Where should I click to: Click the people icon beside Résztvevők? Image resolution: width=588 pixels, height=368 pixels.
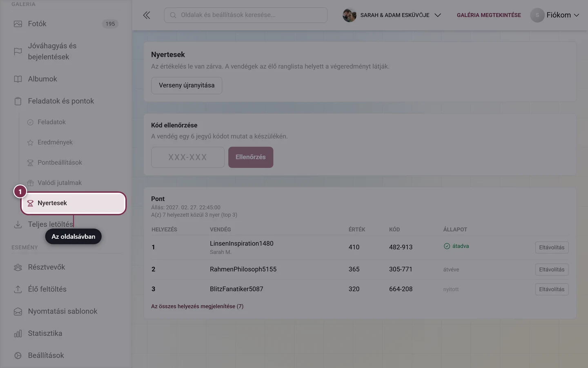(18, 267)
